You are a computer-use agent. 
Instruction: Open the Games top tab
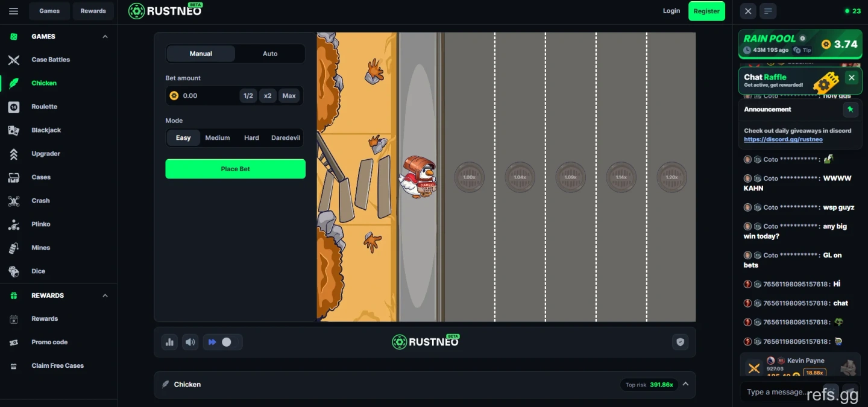coord(49,11)
